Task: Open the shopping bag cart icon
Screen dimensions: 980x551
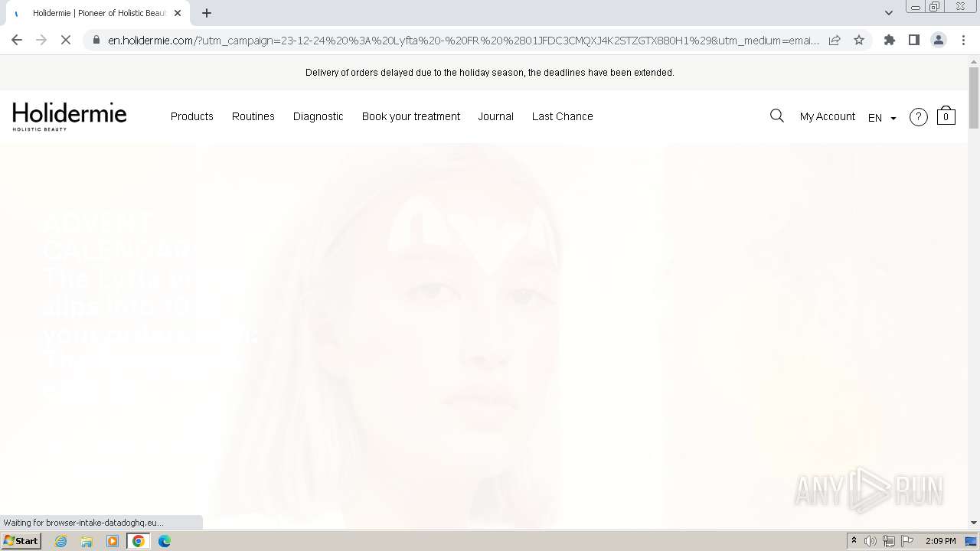Action: 946,115
